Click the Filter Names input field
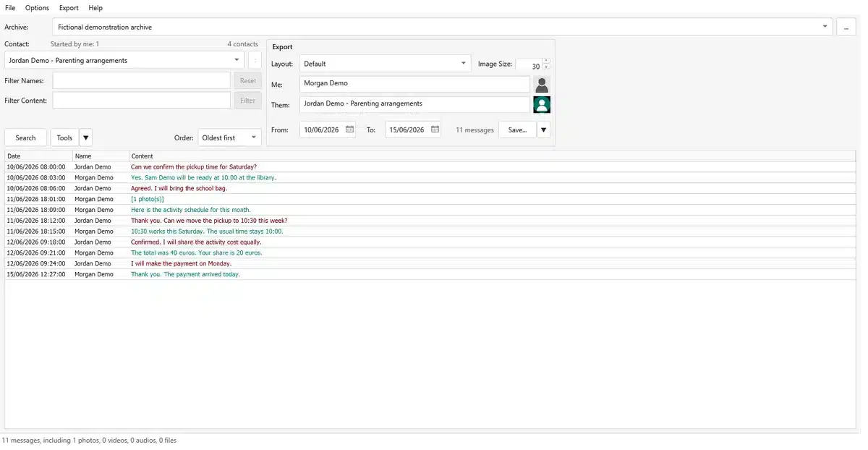 [x=141, y=81]
